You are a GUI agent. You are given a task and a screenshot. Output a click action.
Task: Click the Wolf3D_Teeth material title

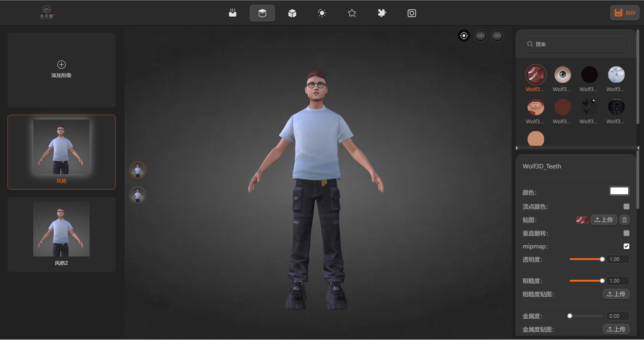(542, 166)
